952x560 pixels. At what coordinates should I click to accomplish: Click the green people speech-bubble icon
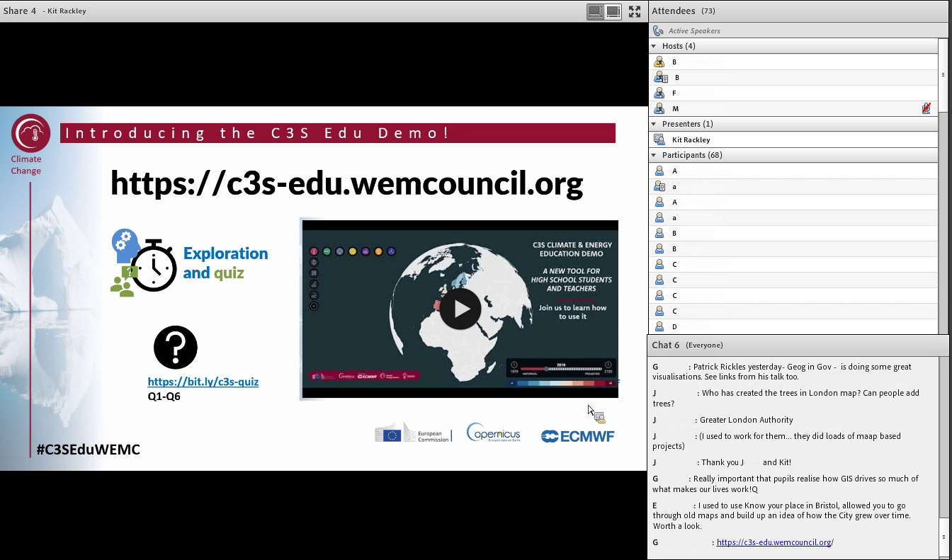pyautogui.click(x=124, y=281)
